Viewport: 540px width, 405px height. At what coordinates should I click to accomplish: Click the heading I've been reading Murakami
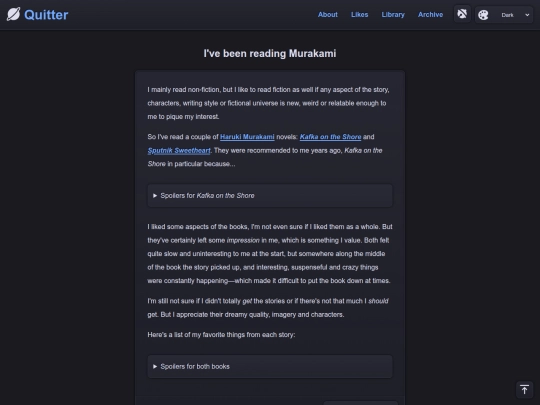point(270,53)
